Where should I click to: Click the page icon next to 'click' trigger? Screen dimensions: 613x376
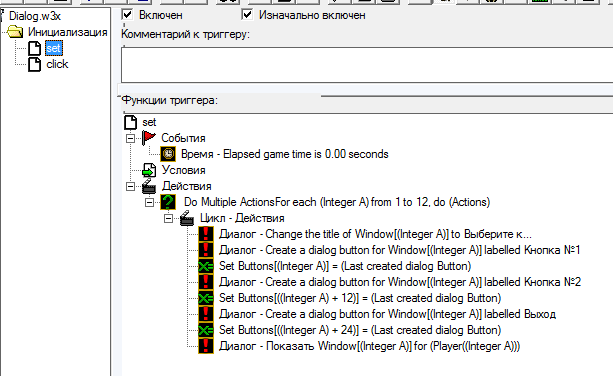34,64
